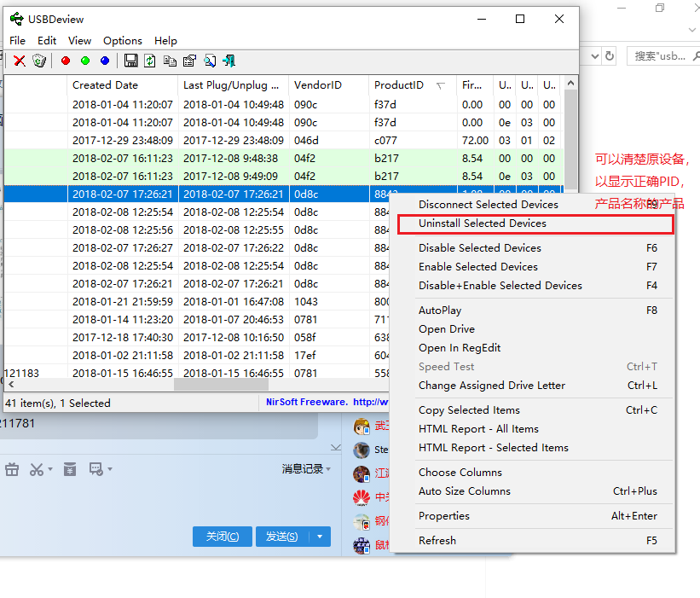This screenshot has height=598, width=700.
Task: Click the 发送(S) send button
Action: 281,537
